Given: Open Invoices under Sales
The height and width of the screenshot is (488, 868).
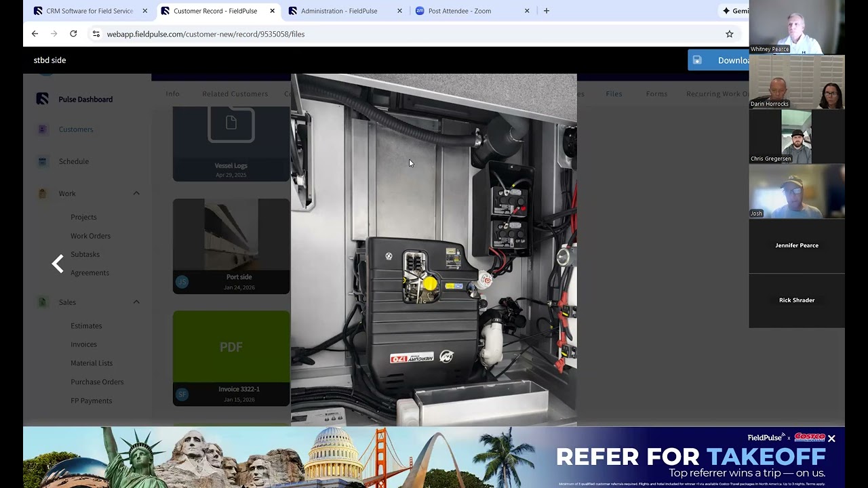Looking at the screenshot, I should click(x=83, y=344).
